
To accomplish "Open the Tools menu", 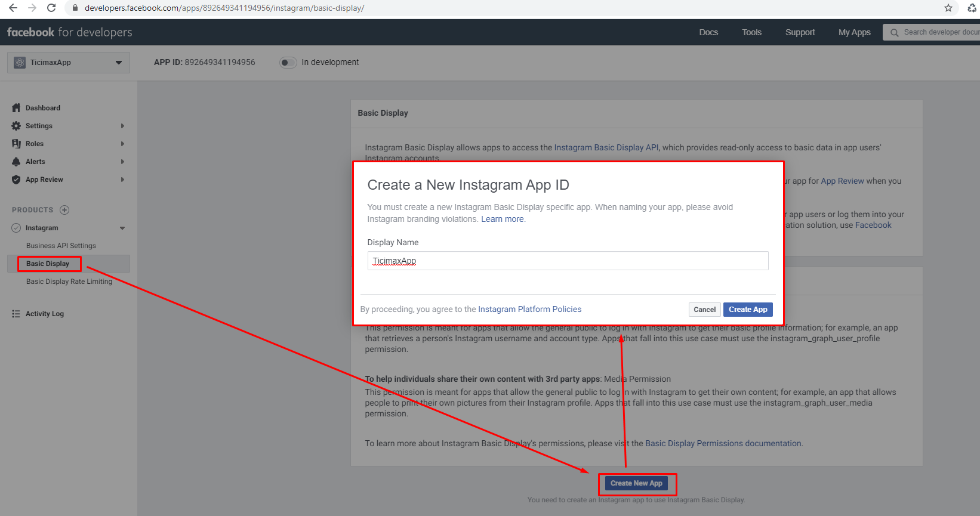I will [x=751, y=32].
